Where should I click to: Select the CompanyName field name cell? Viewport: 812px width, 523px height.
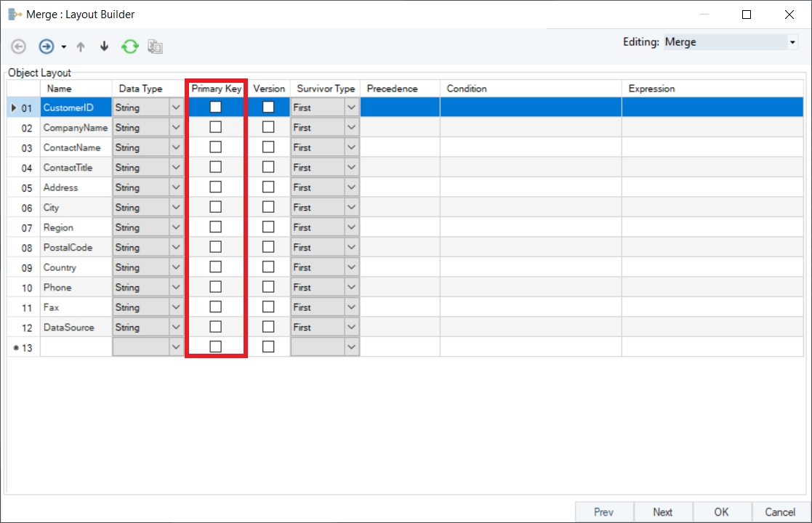pos(76,127)
